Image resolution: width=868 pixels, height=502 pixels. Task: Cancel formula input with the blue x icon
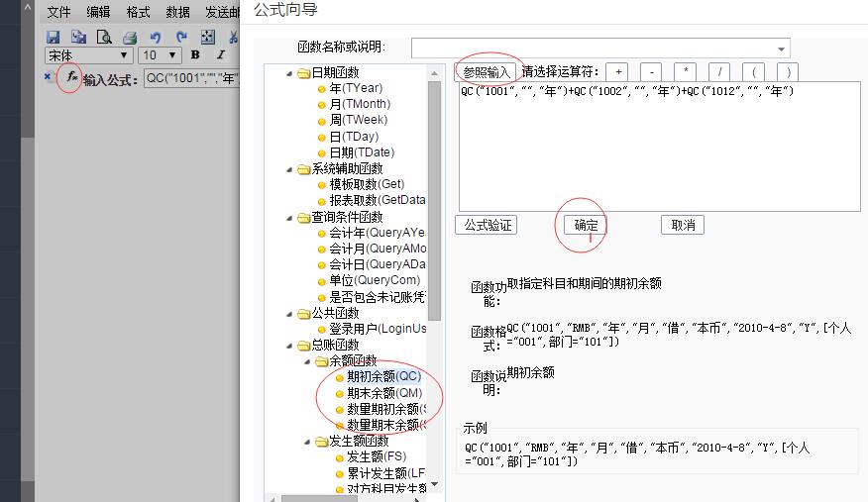coord(49,77)
